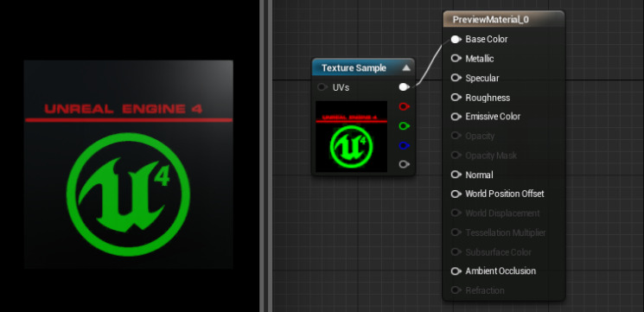The height and width of the screenshot is (312, 644).
Task: Click the Normal input pin
Action: 456,175
